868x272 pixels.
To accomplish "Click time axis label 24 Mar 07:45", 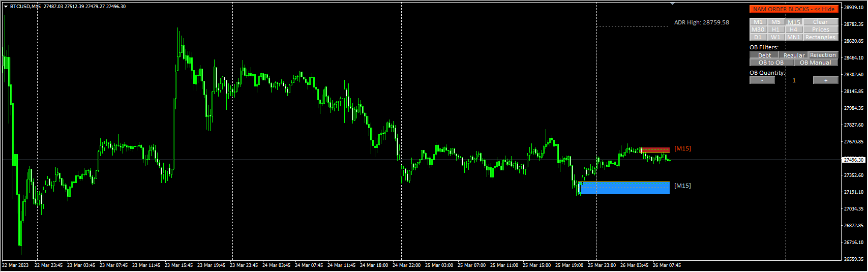I will point(309,265).
